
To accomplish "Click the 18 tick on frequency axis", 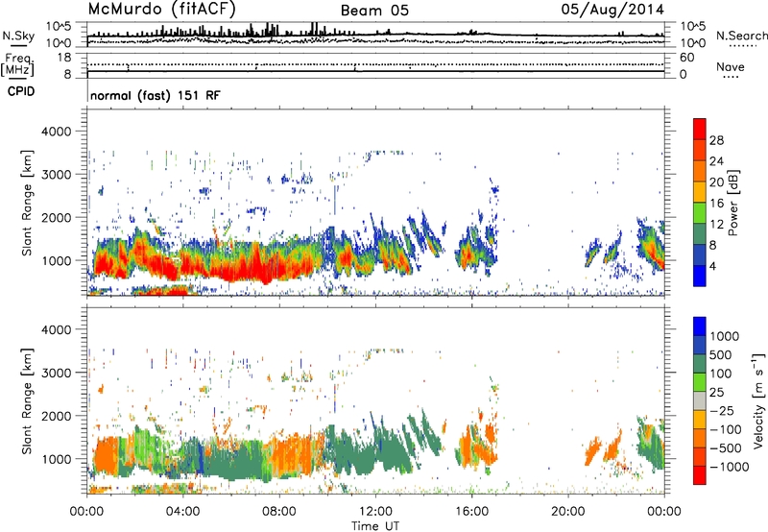I will (64, 58).
